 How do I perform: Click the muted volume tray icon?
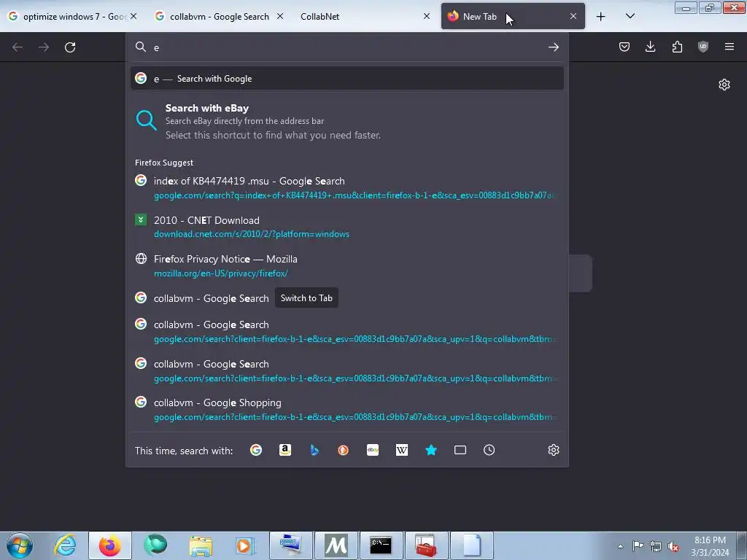[673, 546]
